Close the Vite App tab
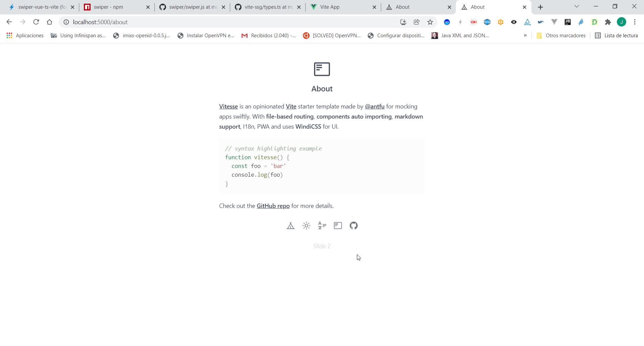Viewport: 644px width, 346px height. [x=374, y=7]
